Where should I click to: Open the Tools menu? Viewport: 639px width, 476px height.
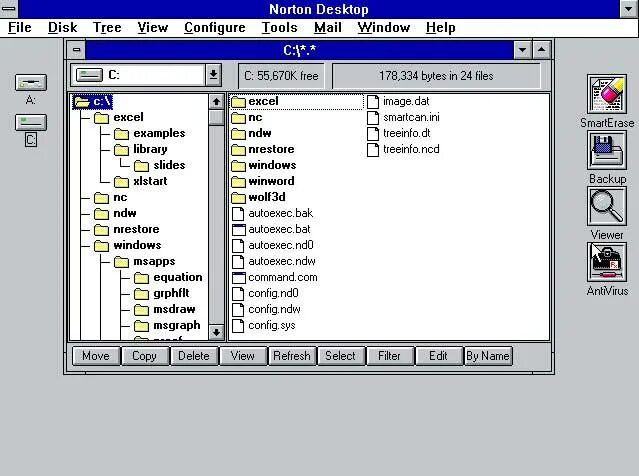click(280, 27)
